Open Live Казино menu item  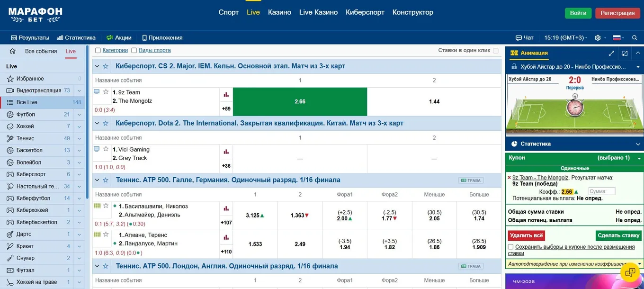[x=318, y=12]
